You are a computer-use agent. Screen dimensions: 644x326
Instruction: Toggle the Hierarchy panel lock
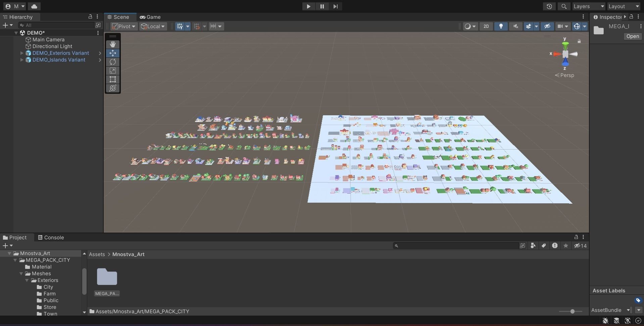click(90, 17)
